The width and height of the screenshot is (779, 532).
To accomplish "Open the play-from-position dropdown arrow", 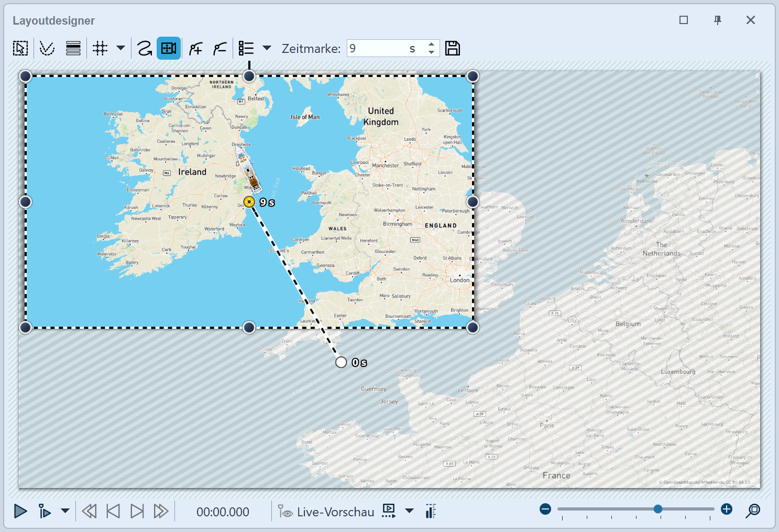I will 65,511.
